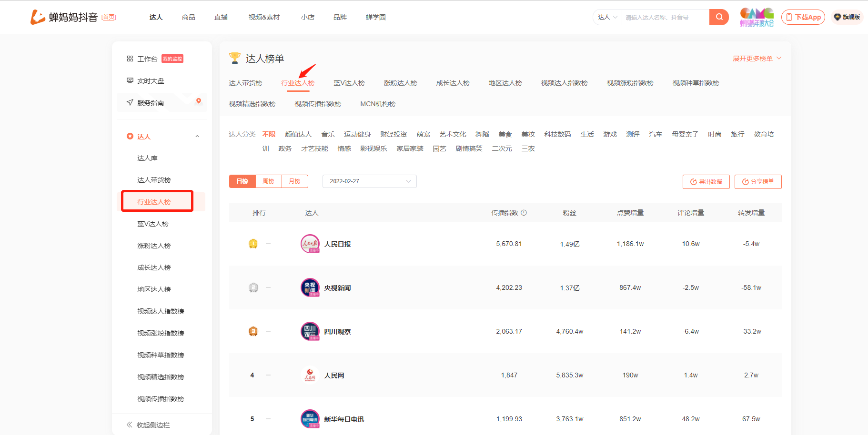Click the talent name search field
Viewport: 868px width, 435px height.
pos(665,17)
